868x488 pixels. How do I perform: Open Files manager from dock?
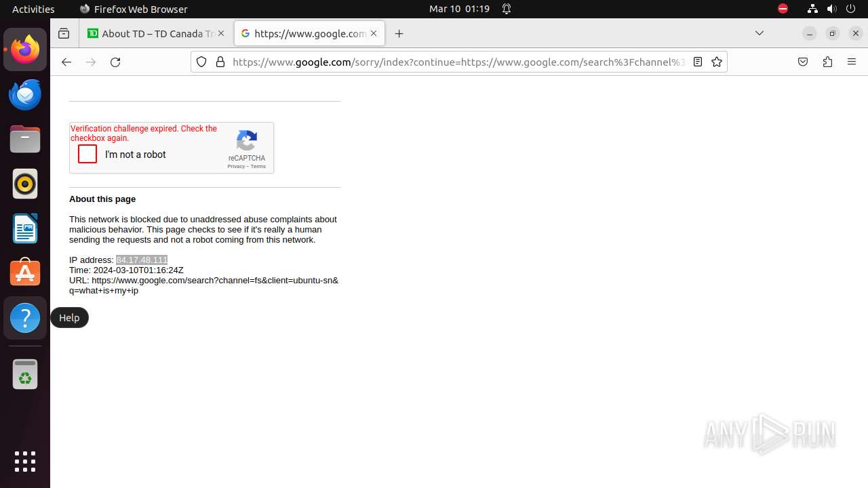pyautogui.click(x=25, y=139)
